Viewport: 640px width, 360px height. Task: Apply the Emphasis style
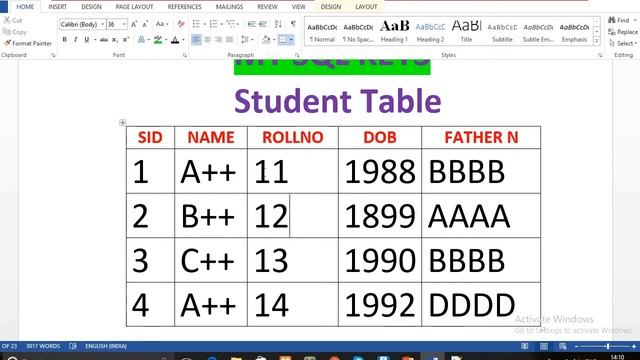(574, 31)
